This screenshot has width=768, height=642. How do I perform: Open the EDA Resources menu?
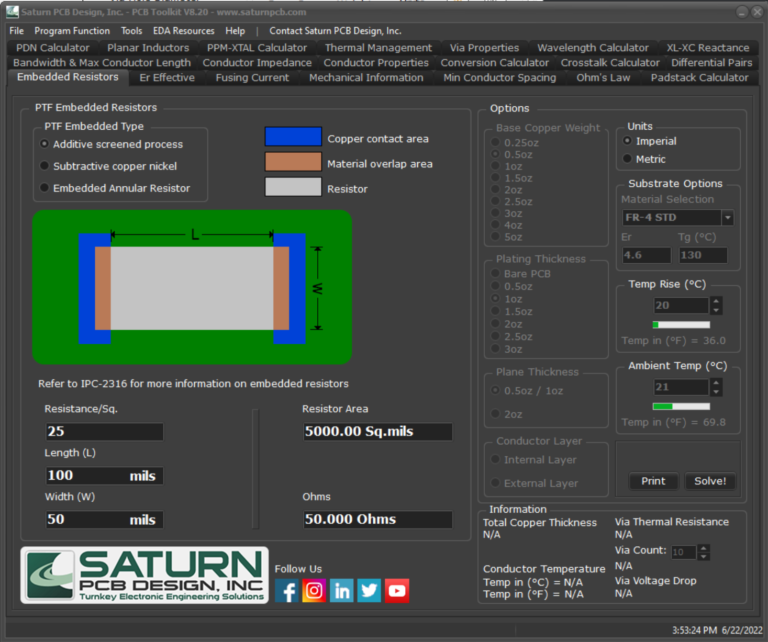[x=183, y=31]
